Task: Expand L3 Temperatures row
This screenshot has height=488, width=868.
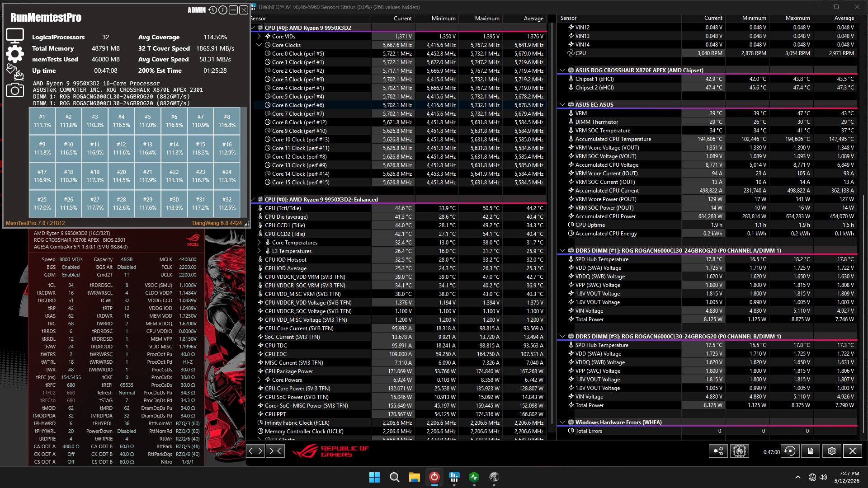Action: point(259,251)
